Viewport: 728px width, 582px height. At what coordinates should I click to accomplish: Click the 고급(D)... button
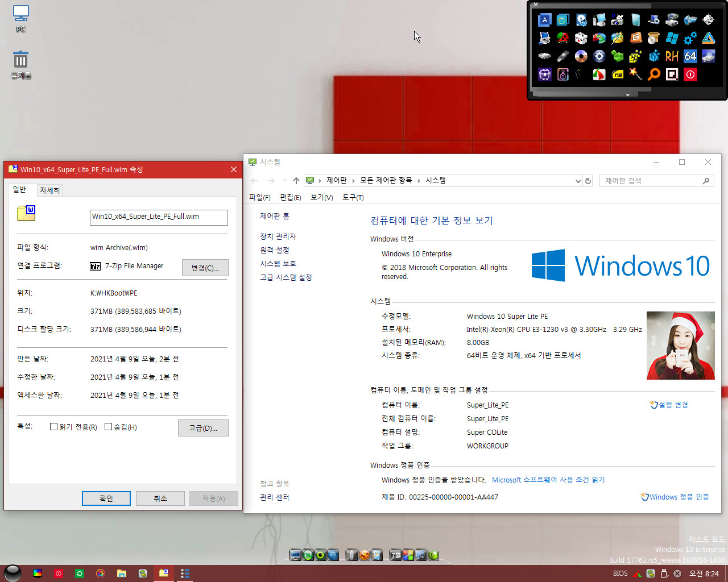coord(203,428)
